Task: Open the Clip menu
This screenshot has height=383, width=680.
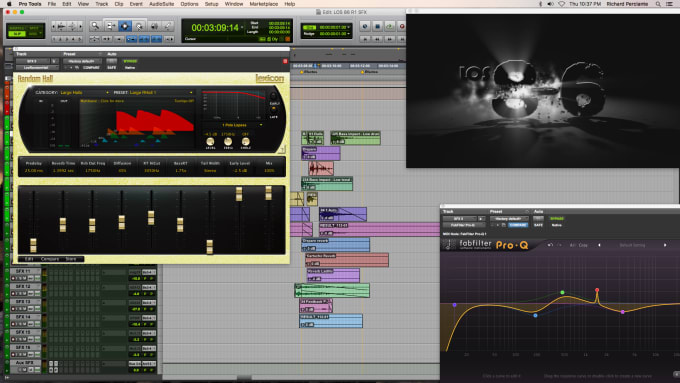Action: pos(119,4)
